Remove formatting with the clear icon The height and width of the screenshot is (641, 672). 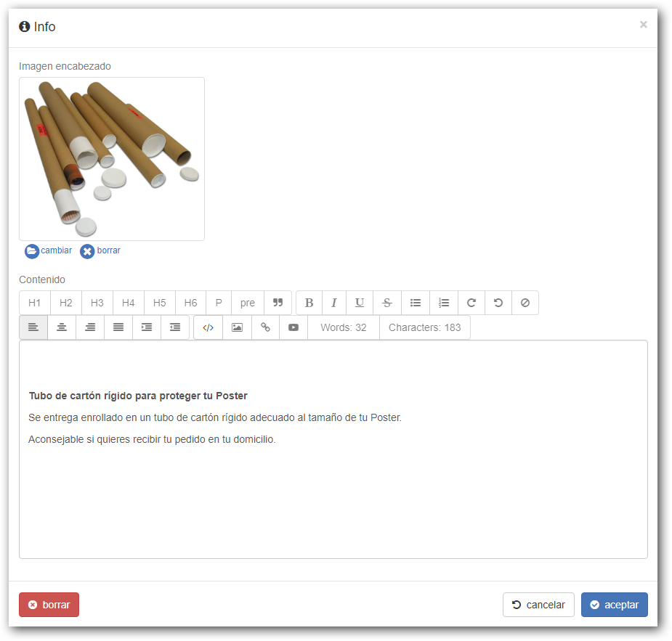(x=525, y=303)
